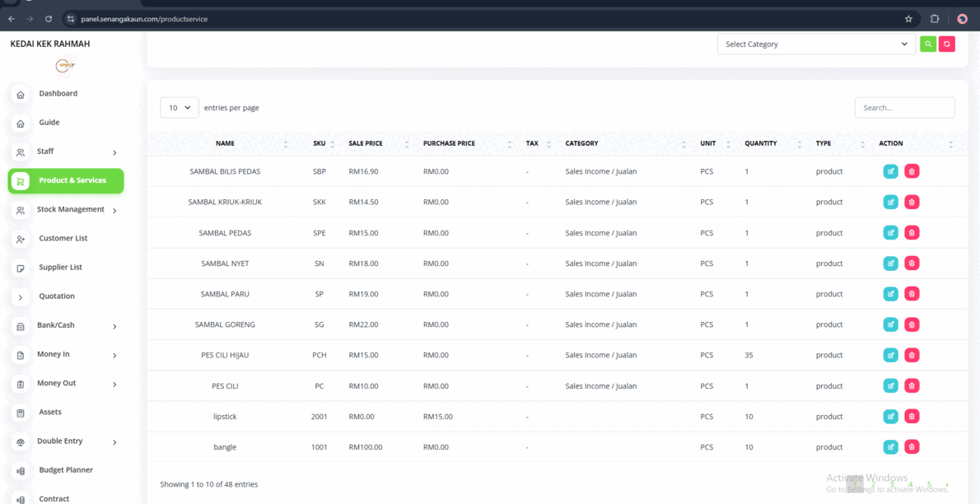Click the Assets sidebar icon
Screen dimensions: 980x504
pyautogui.click(x=19, y=412)
